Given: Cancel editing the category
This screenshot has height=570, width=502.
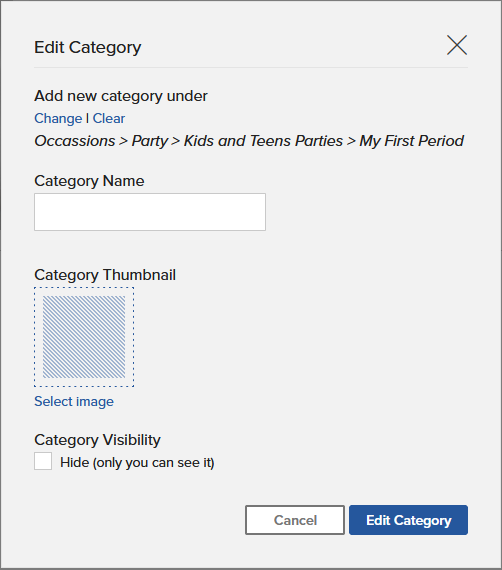Looking at the screenshot, I should [x=295, y=520].
